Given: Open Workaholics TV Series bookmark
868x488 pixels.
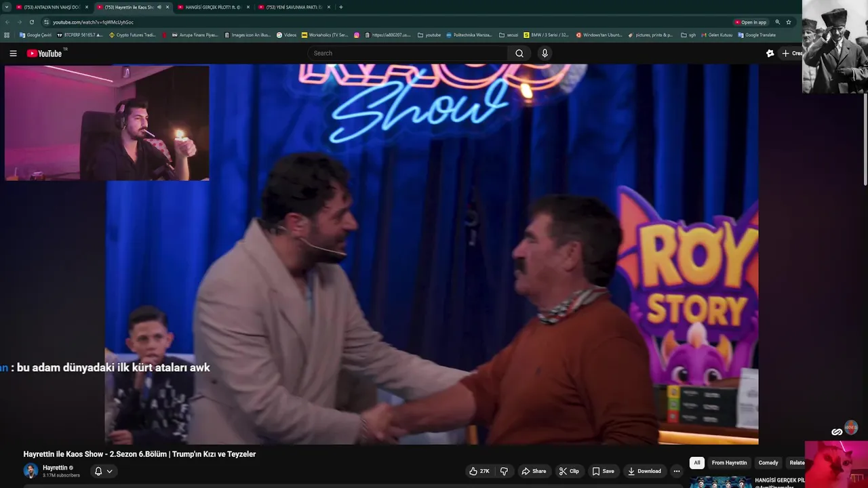Looking at the screenshot, I should 325,35.
